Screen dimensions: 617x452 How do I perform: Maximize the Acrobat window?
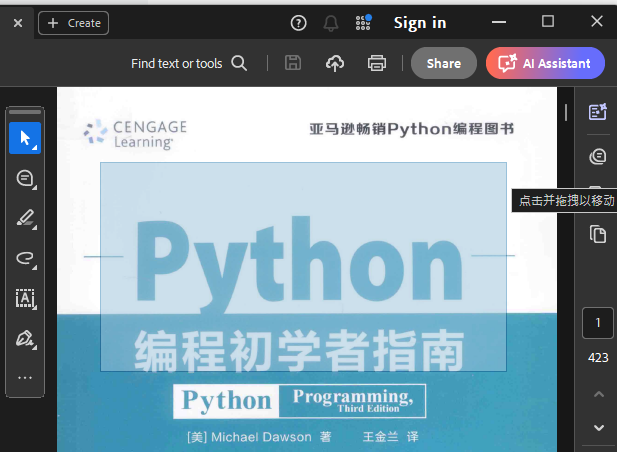pyautogui.click(x=548, y=21)
